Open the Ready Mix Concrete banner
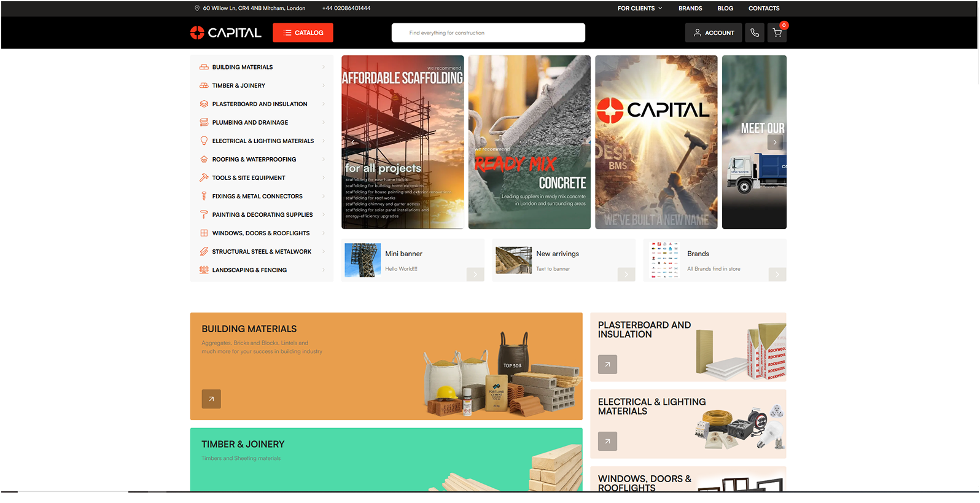 pyautogui.click(x=529, y=142)
